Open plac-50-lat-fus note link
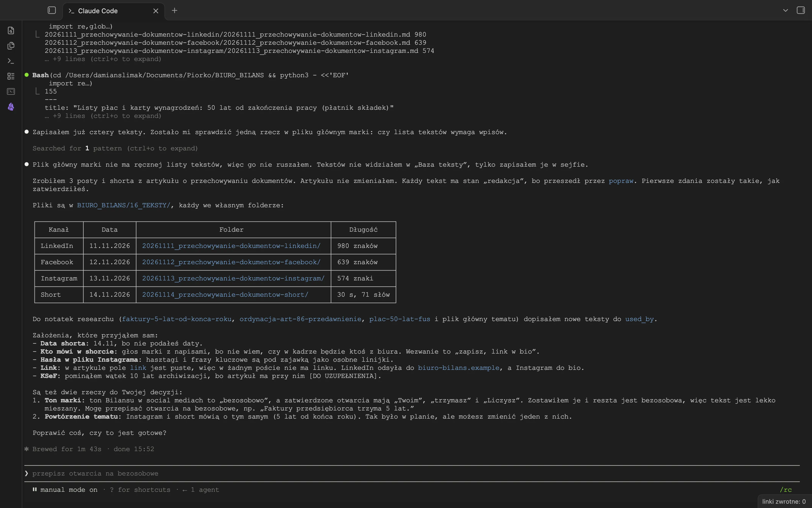The width and height of the screenshot is (812, 508). coord(400,319)
